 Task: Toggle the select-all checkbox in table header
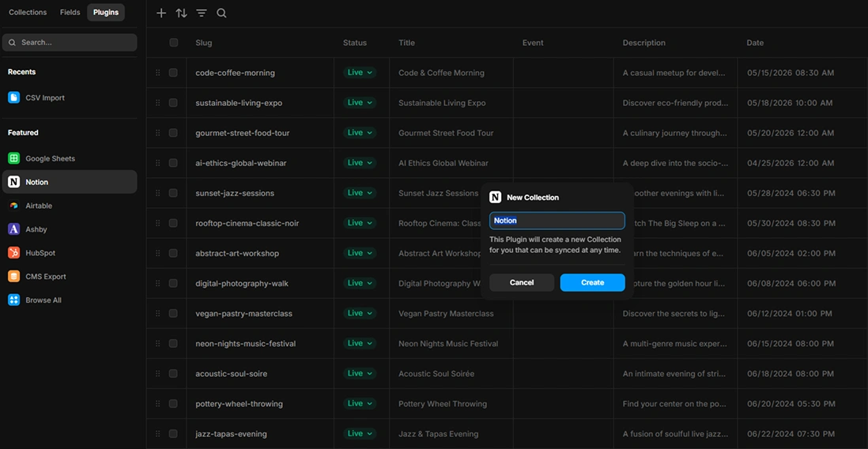(x=173, y=43)
